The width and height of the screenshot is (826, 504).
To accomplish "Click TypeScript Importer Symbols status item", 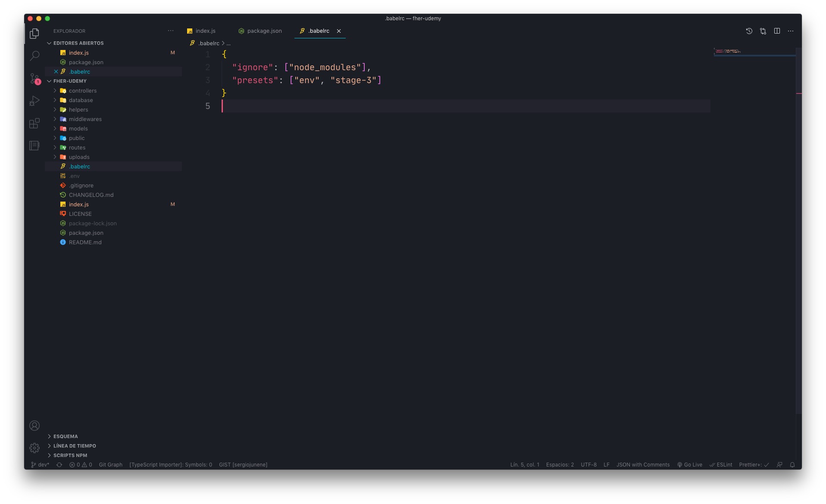I will coord(171,465).
